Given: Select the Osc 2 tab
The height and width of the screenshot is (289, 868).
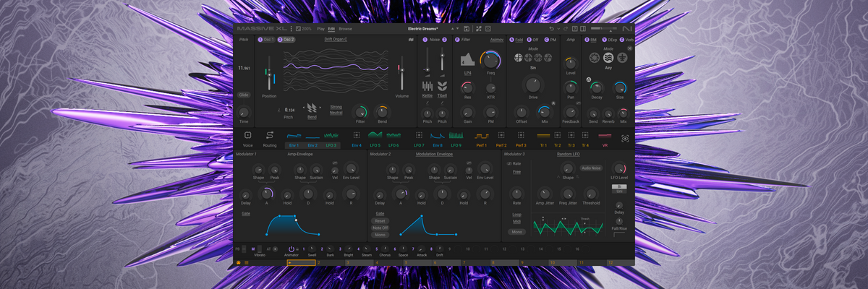Looking at the screenshot, I should pos(286,39).
